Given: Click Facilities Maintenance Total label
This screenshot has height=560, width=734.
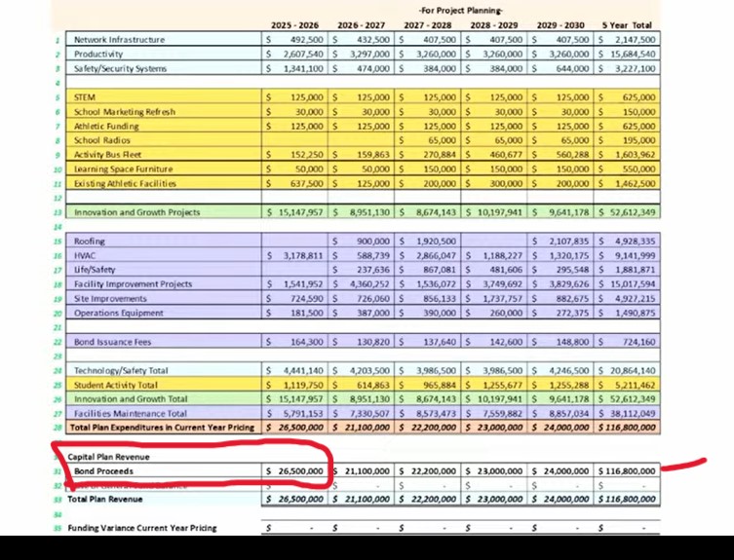Looking at the screenshot, I should [131, 414].
